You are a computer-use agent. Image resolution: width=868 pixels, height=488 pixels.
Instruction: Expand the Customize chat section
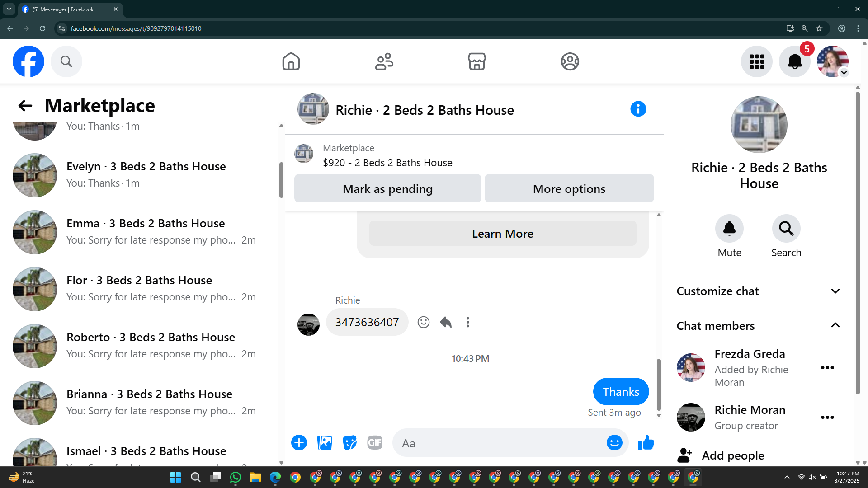(759, 291)
